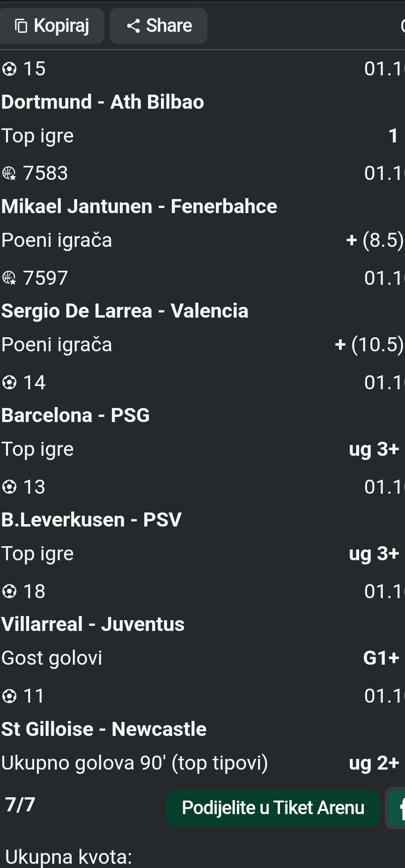Viewport: 405px width, 868px height.
Task: Open the Mikael Jantunen - Fenerbahce entry
Action: [x=139, y=207]
